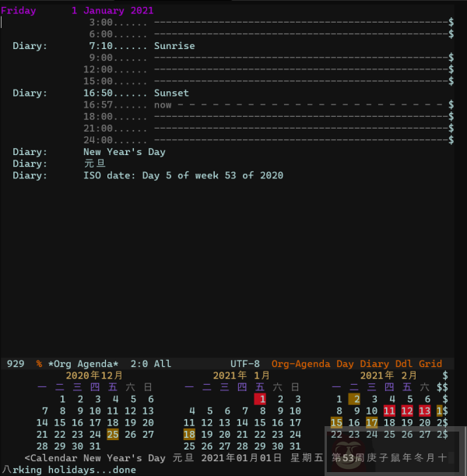Select highlighted January 18 in the calendar
The image size is (467, 476).
(189, 435)
